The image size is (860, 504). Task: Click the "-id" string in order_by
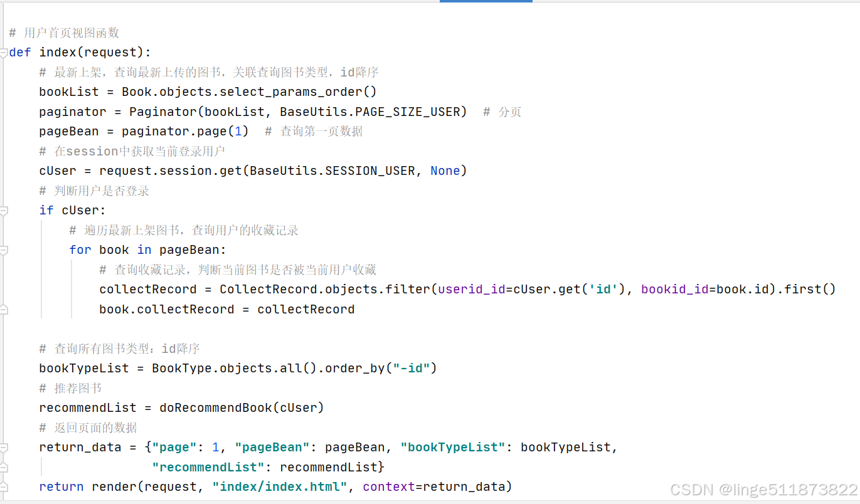tap(411, 368)
